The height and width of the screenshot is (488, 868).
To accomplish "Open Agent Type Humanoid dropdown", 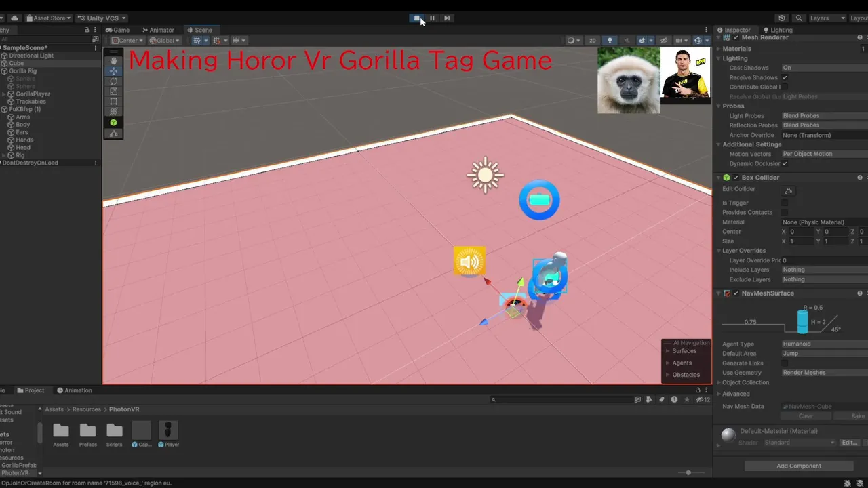I will click(825, 344).
